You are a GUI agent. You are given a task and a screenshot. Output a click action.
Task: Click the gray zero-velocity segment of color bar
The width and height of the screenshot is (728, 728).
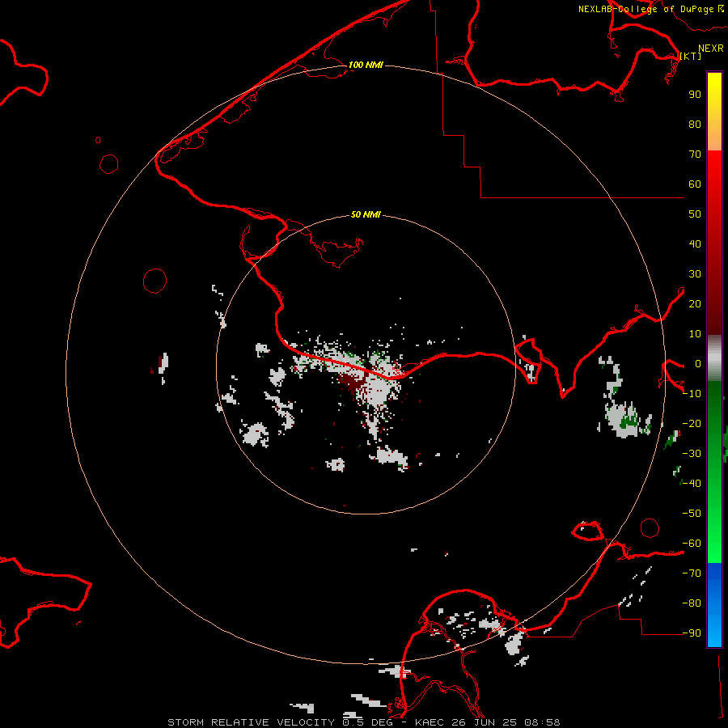(x=714, y=358)
